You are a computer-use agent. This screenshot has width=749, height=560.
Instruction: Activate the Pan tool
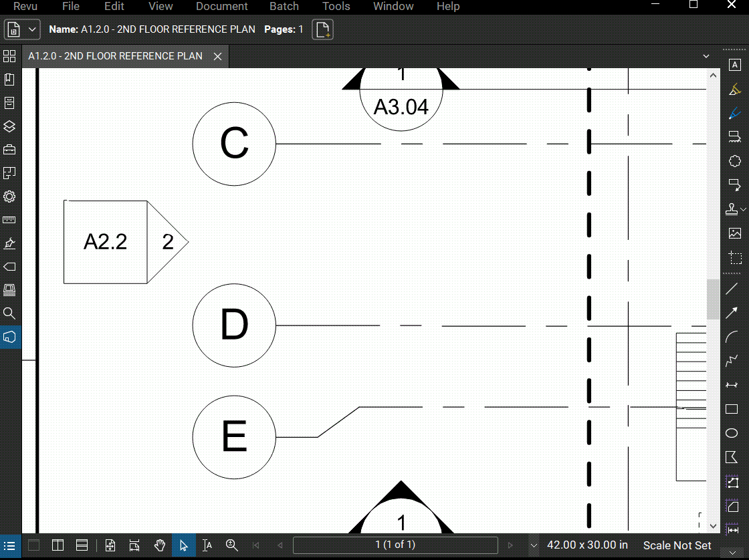(x=160, y=545)
